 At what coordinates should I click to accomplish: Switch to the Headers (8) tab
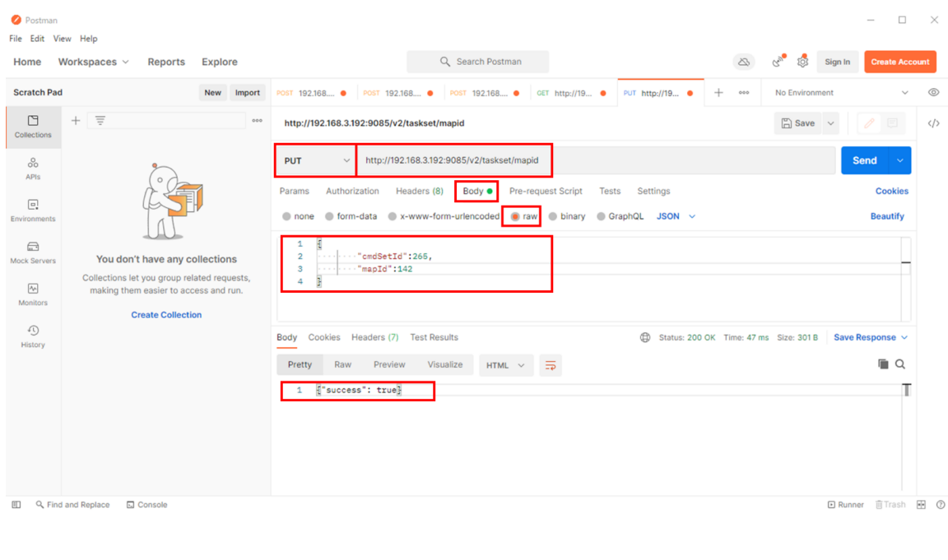click(419, 191)
